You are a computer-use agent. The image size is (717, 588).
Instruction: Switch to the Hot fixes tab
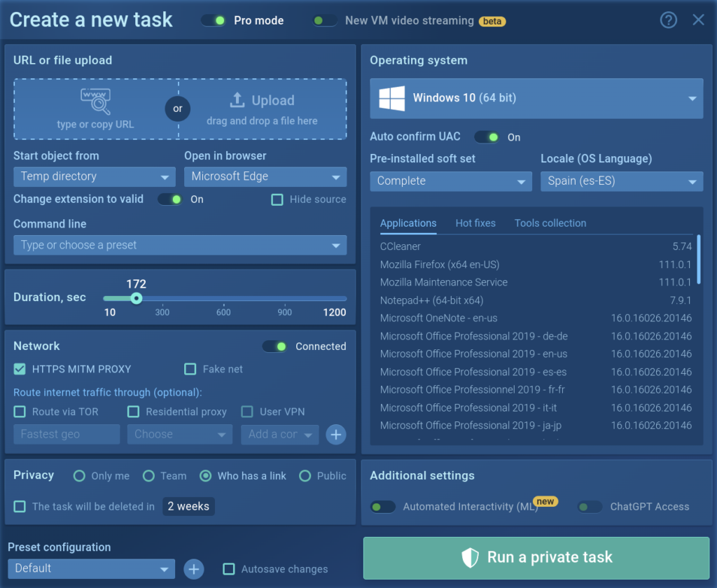click(475, 223)
